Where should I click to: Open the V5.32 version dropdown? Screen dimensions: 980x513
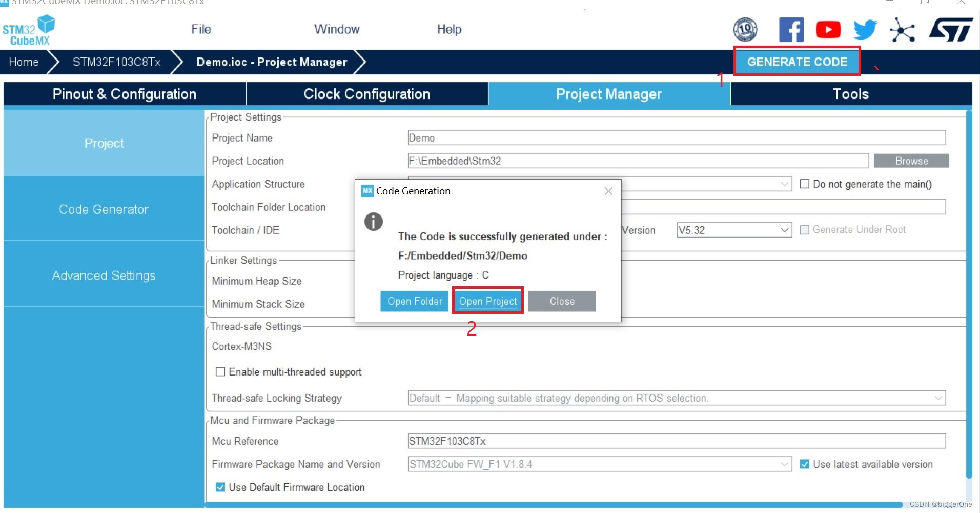coord(734,230)
